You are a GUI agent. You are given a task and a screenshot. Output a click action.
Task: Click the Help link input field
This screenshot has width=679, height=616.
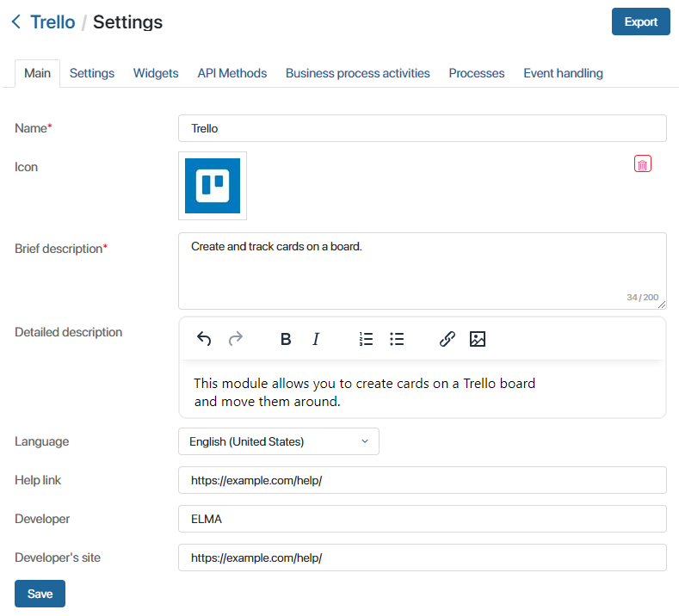423,480
